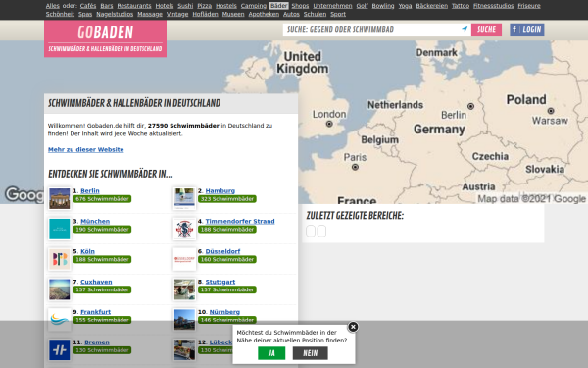Open the Timmendorfer Strand thumbnail
The width and height of the screenshot is (588, 368).
(x=184, y=229)
